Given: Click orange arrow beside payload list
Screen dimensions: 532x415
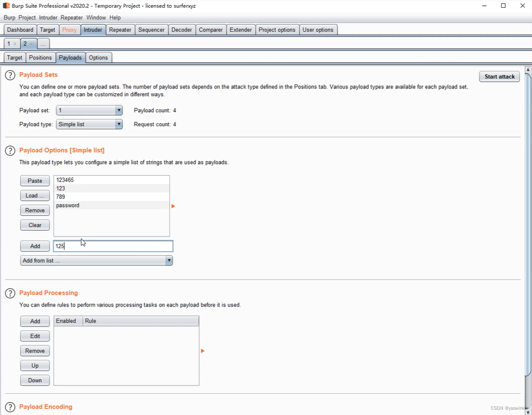Looking at the screenshot, I should point(173,206).
